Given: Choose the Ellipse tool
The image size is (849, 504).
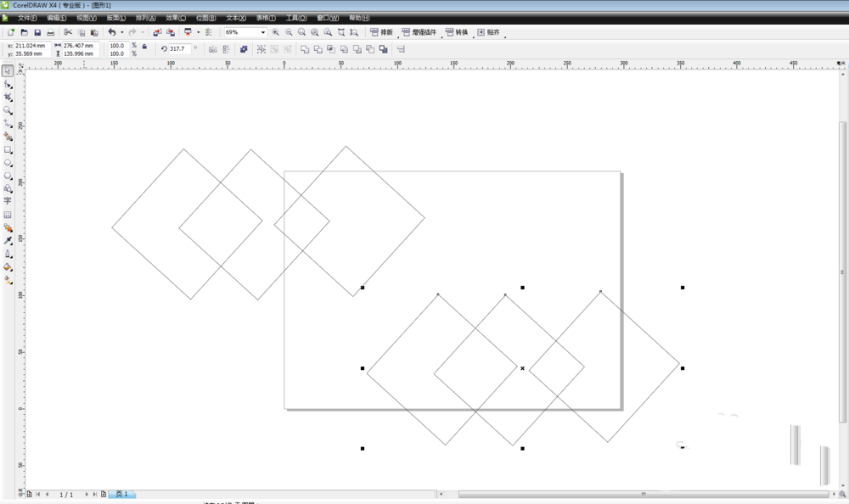Looking at the screenshot, I should (8, 163).
